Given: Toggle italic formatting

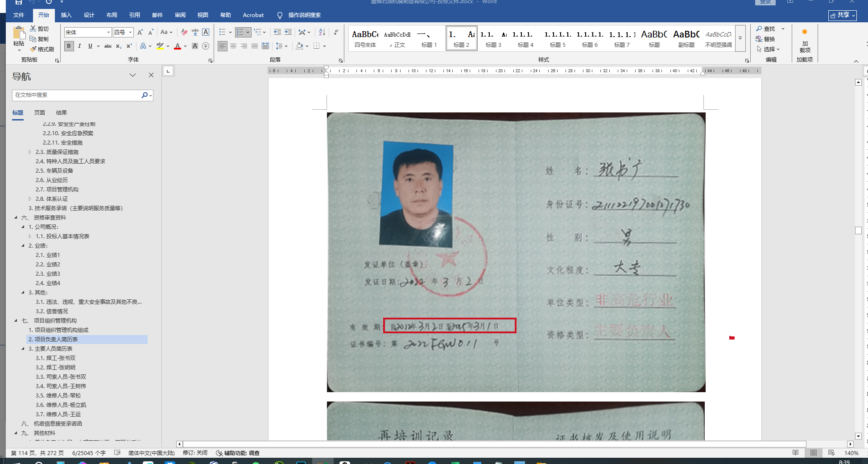Looking at the screenshot, I should click(x=79, y=46).
